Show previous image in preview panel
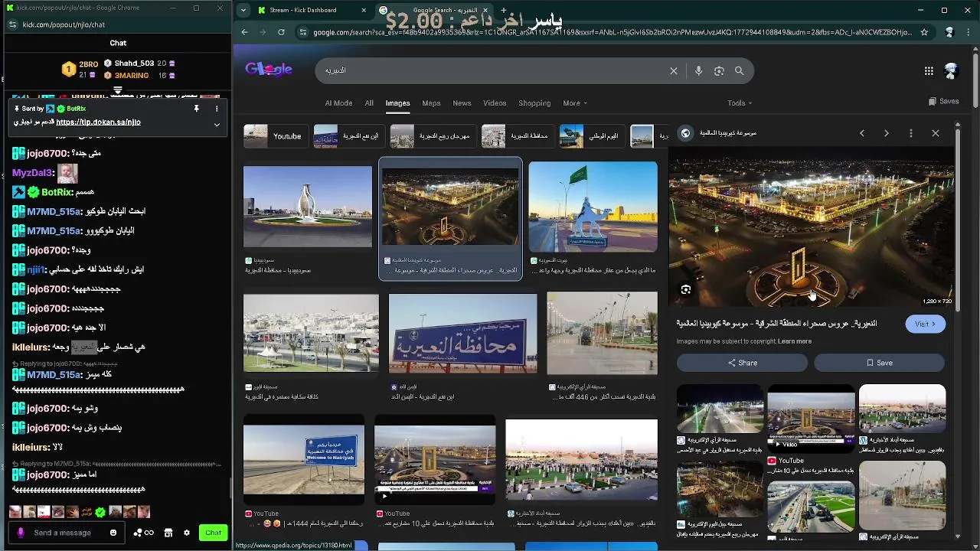This screenshot has width=980, height=551. (862, 133)
